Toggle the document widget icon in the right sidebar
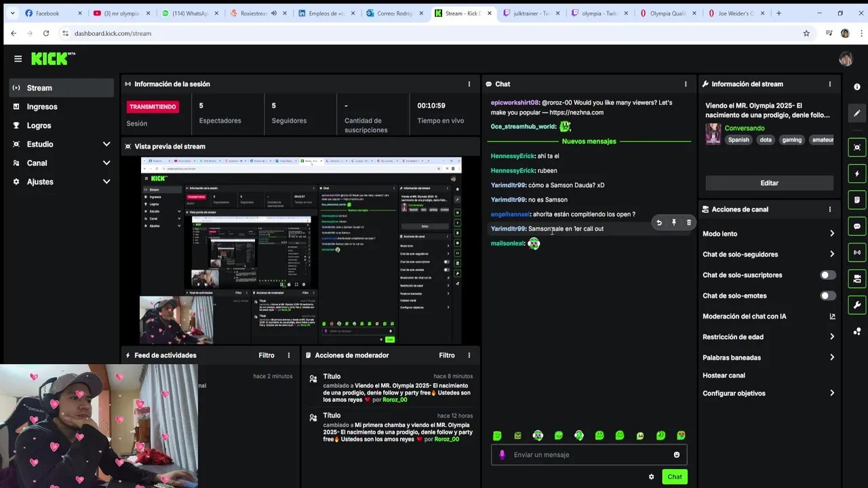 tap(857, 200)
